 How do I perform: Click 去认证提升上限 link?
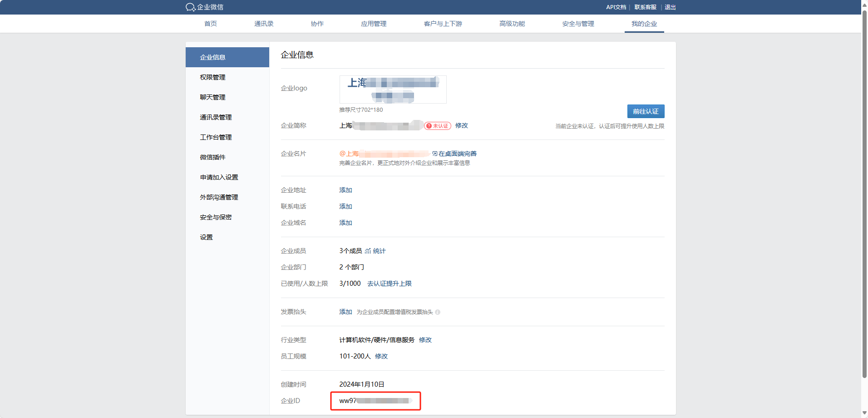[389, 284]
